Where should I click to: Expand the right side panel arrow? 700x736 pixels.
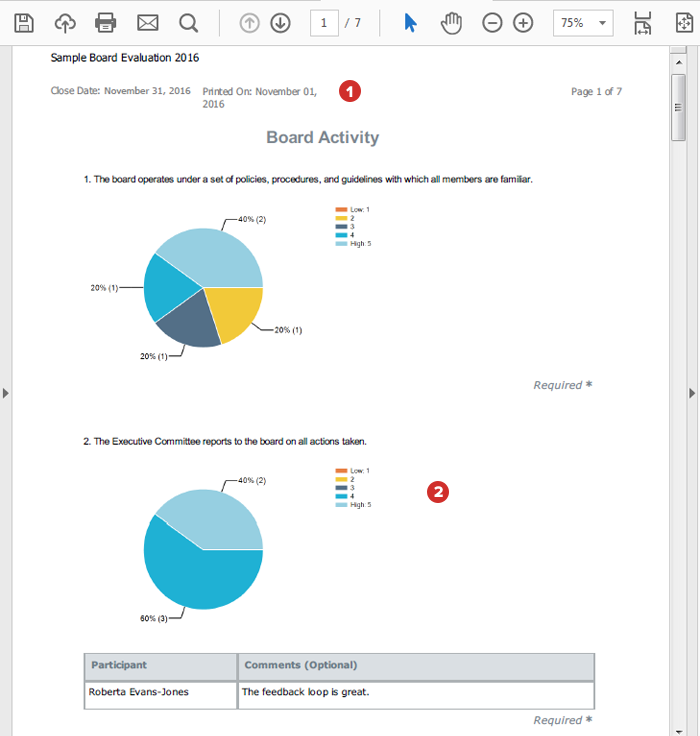691,393
